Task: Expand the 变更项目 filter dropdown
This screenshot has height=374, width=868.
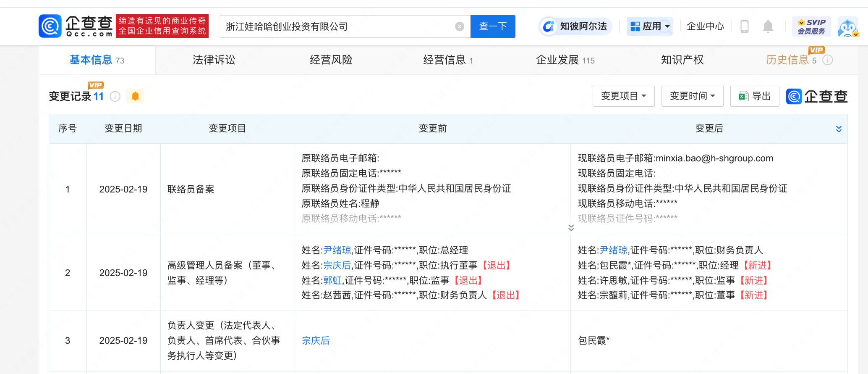Action: click(x=623, y=96)
